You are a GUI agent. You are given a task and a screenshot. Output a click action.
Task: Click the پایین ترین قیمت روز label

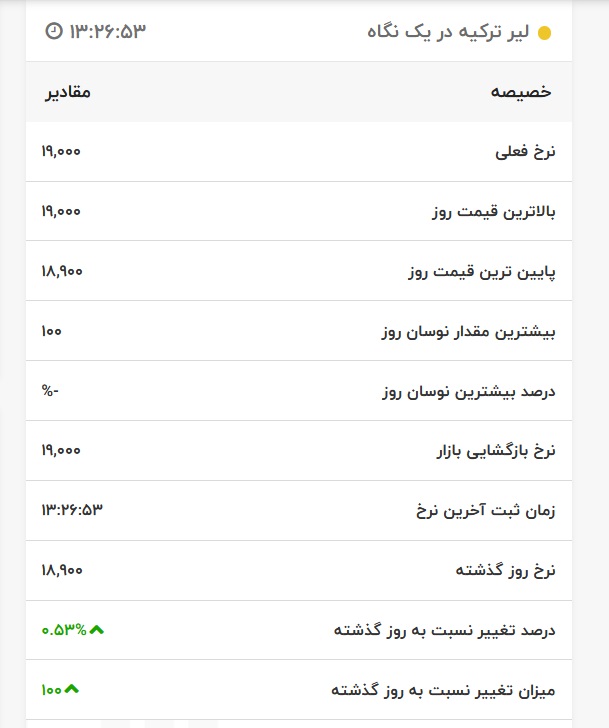tap(482, 272)
